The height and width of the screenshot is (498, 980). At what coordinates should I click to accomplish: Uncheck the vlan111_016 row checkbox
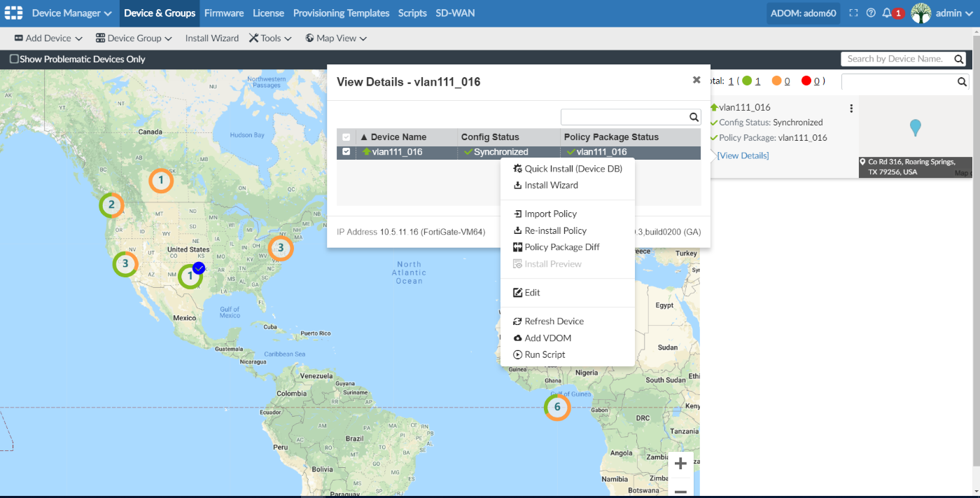(x=346, y=152)
